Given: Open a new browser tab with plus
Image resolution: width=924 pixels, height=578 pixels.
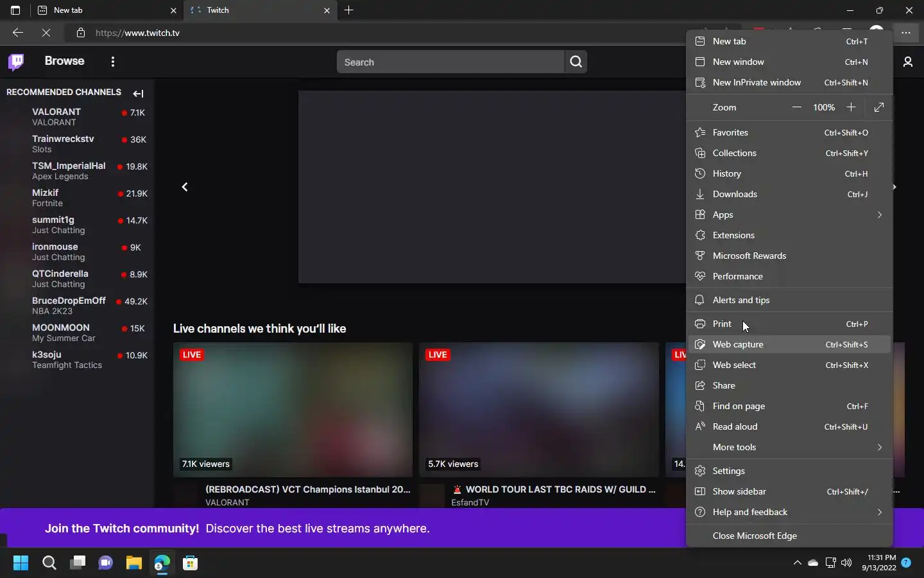Looking at the screenshot, I should pos(349,10).
